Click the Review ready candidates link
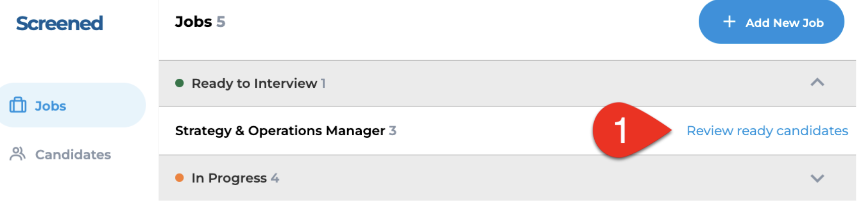 [767, 131]
